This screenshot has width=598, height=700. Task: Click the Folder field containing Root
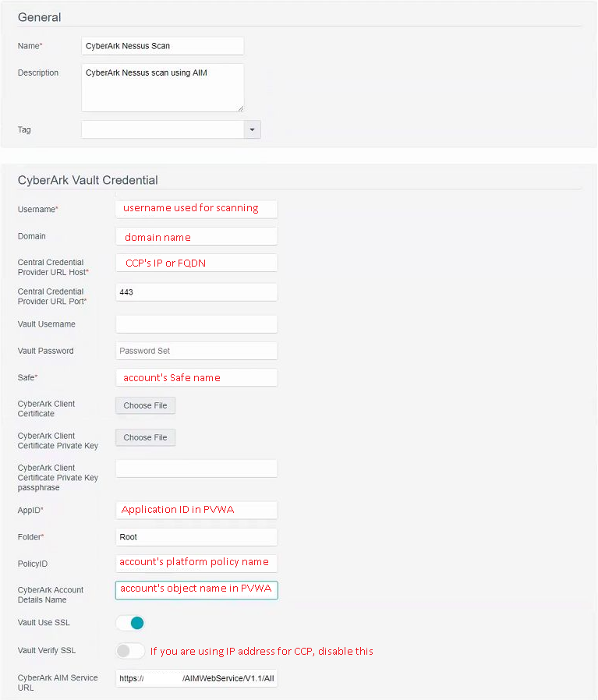[196, 537]
